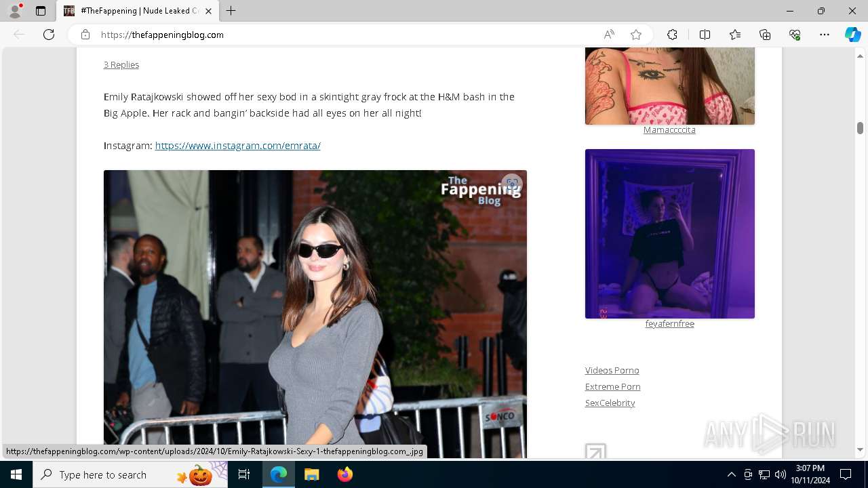Close the #TheFappening browser tab
The image size is (868, 488).
click(x=208, y=11)
